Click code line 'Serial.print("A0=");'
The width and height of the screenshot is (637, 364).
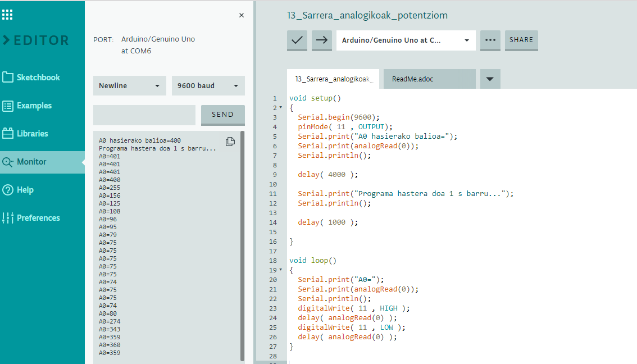click(341, 280)
